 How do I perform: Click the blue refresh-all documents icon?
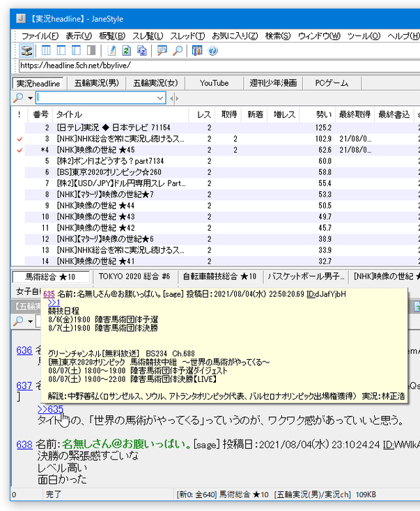tap(141, 50)
